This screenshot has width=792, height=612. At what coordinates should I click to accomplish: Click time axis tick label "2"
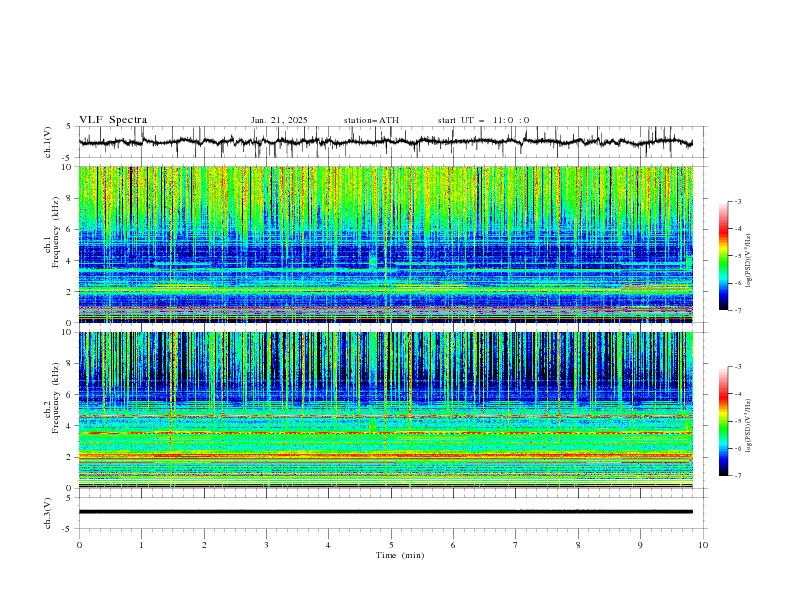[x=204, y=545]
